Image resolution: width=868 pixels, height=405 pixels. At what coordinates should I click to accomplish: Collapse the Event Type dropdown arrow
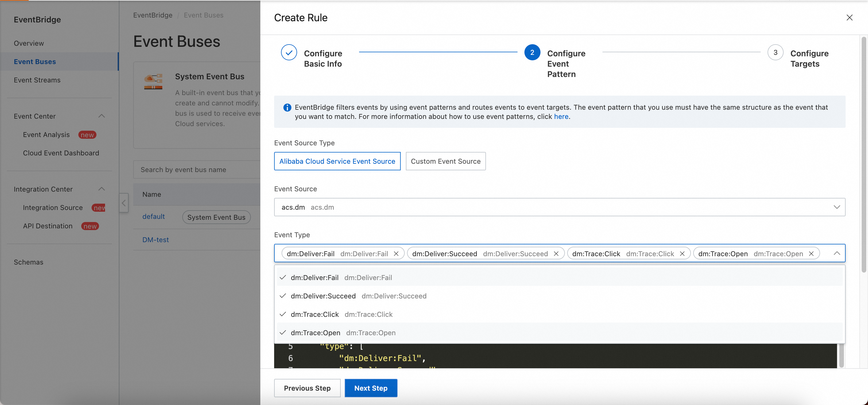point(837,253)
